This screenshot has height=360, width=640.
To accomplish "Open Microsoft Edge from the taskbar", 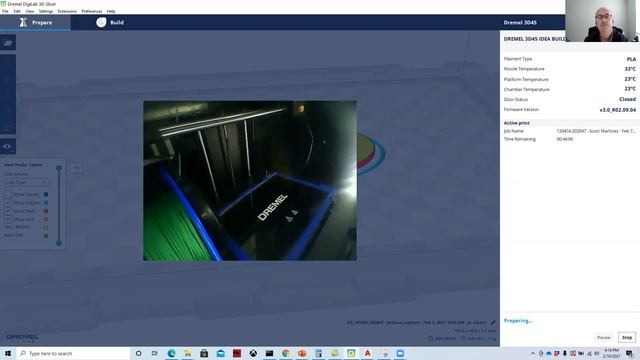I will coord(171,353).
